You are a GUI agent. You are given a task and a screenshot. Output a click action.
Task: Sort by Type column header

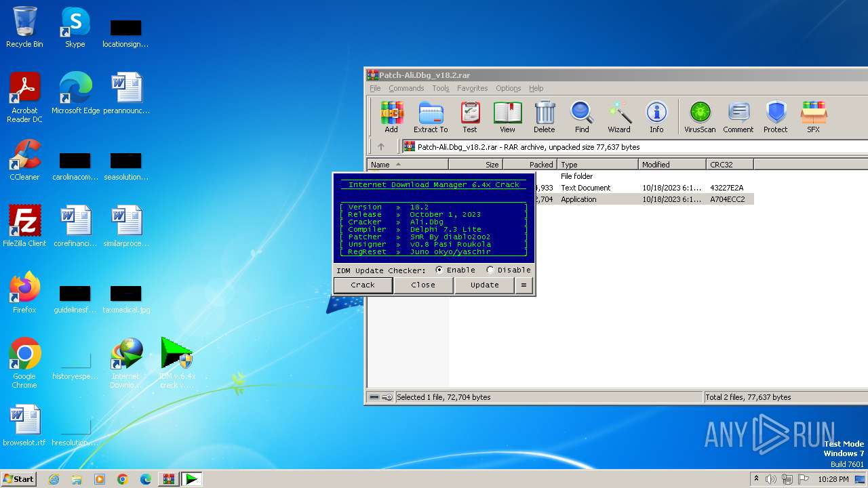click(597, 165)
